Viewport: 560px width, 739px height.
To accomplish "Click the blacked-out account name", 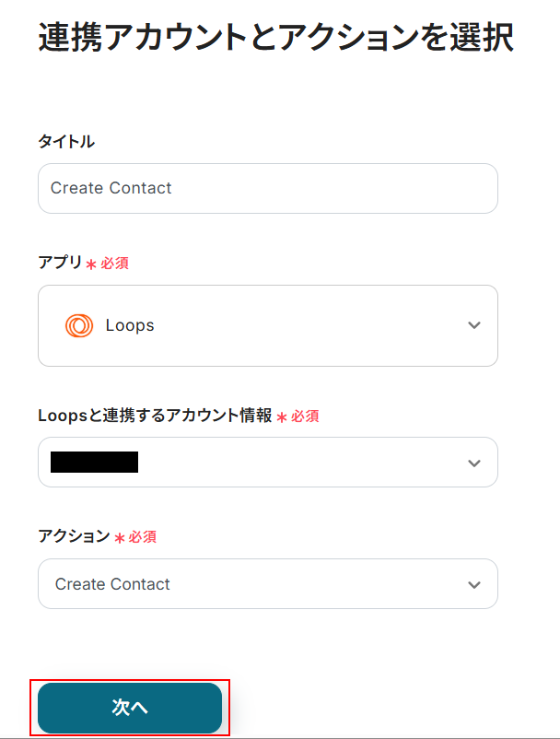I will click(x=94, y=463).
